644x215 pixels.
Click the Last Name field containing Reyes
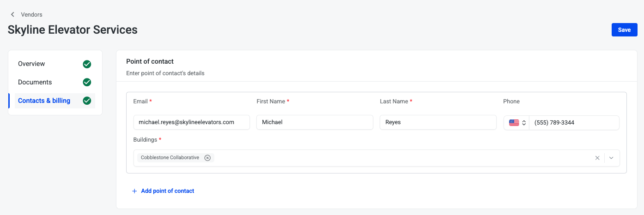pyautogui.click(x=438, y=122)
